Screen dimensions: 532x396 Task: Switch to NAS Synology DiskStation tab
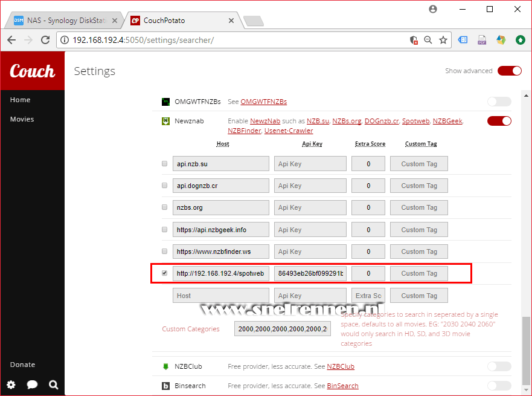65,21
